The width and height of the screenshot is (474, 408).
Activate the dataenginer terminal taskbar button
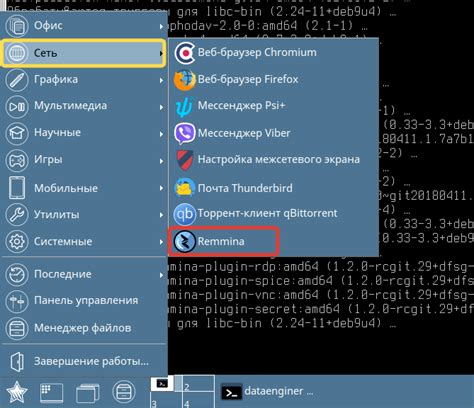point(267,392)
